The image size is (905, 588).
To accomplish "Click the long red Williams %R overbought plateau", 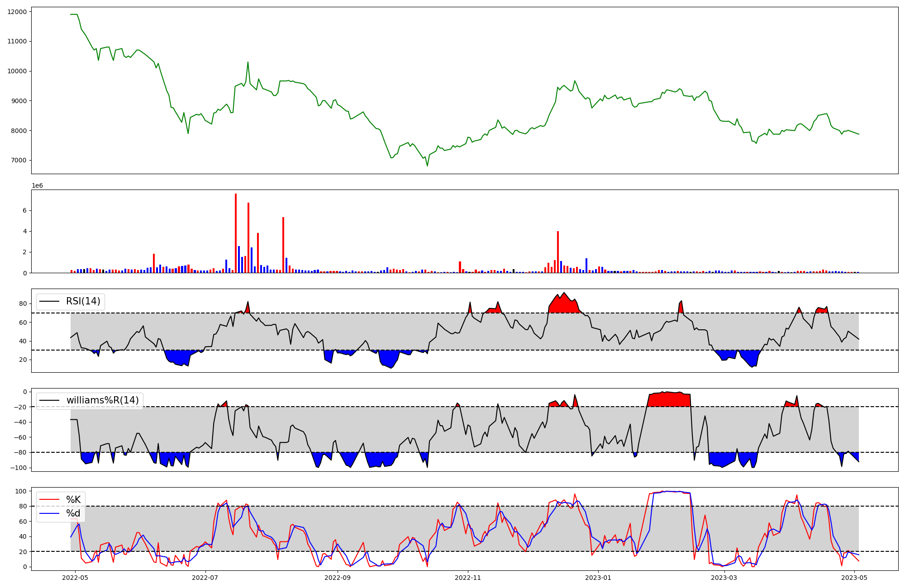I will (669, 399).
